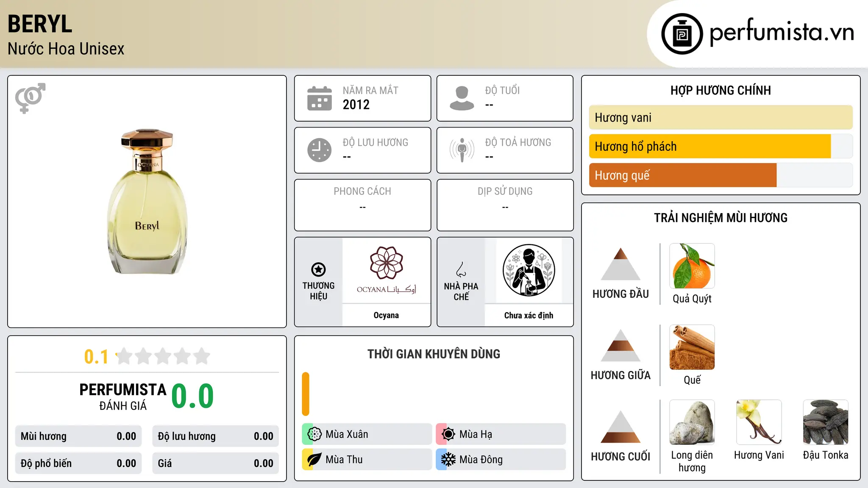Click the Hương vani accord bar
Viewport: 868px width, 488px height.
click(721, 117)
